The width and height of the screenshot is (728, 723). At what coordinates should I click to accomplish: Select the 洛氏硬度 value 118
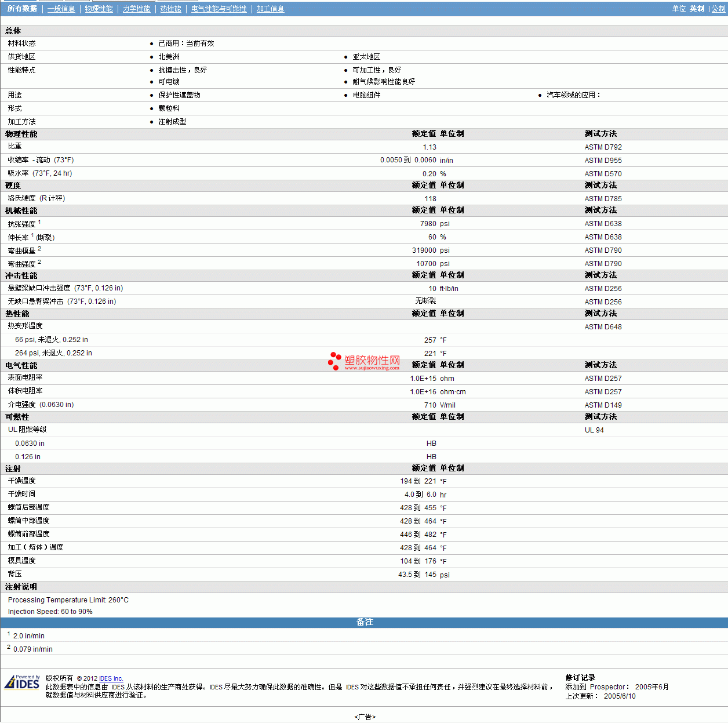(431, 199)
